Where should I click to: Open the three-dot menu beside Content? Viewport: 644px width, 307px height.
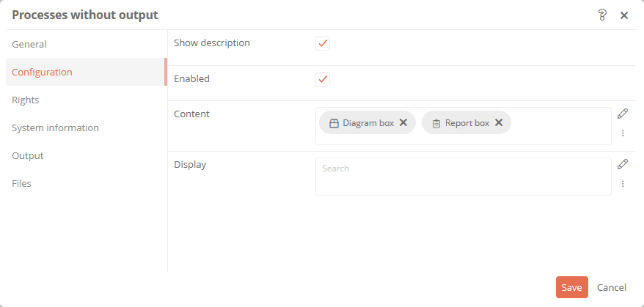[623, 133]
